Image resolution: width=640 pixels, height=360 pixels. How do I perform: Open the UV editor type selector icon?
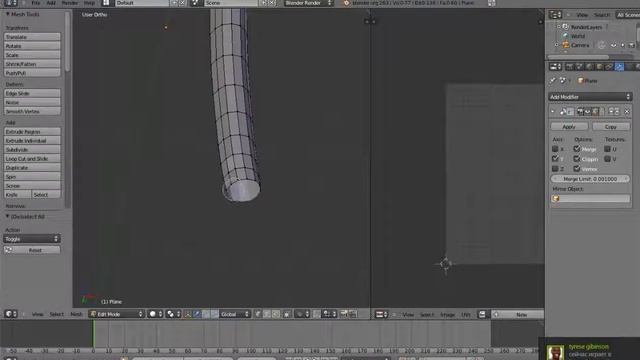coord(382,314)
